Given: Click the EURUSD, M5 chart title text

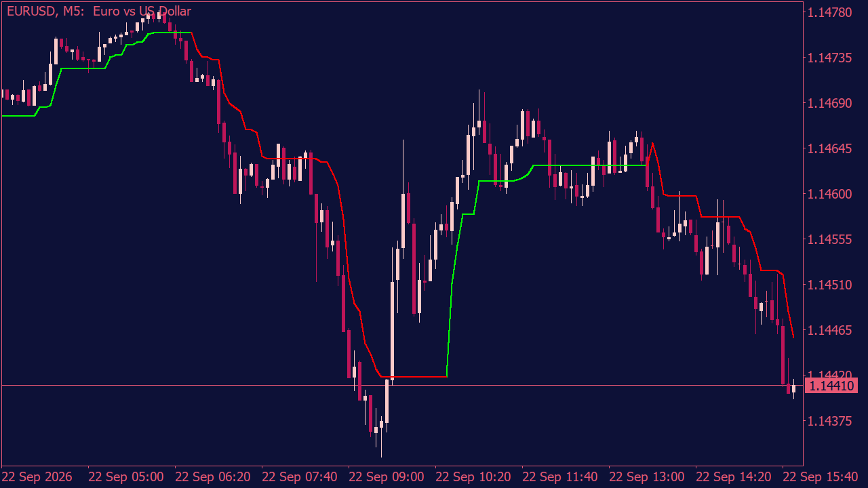Looking at the screenshot, I should (x=98, y=12).
